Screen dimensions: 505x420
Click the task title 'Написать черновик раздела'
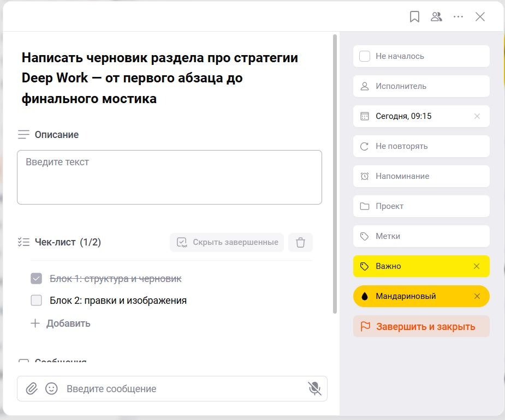click(x=160, y=78)
